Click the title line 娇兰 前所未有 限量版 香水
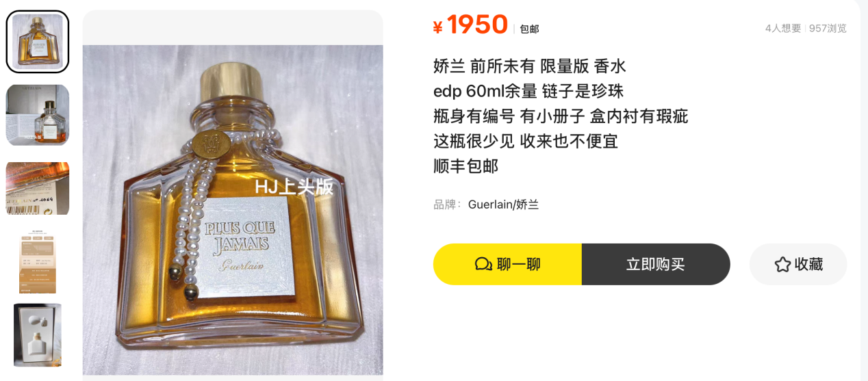This screenshot has height=381, width=868. [530, 66]
